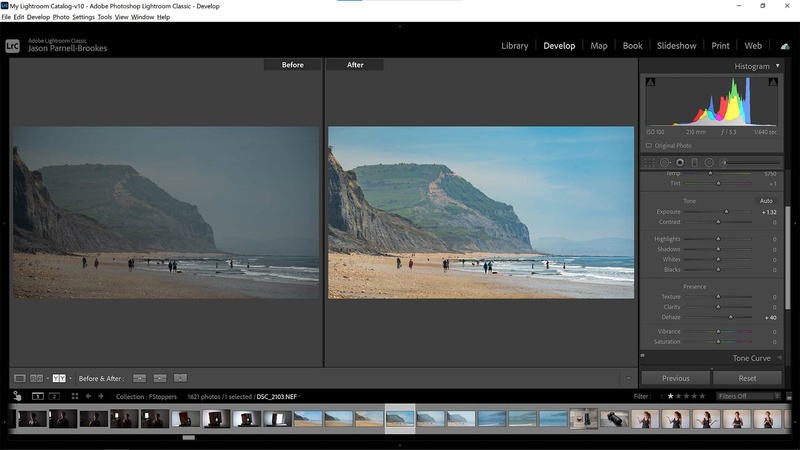Viewport: 800px width, 450px height.
Task: Open Reference view options arrow
Action: click(x=48, y=378)
